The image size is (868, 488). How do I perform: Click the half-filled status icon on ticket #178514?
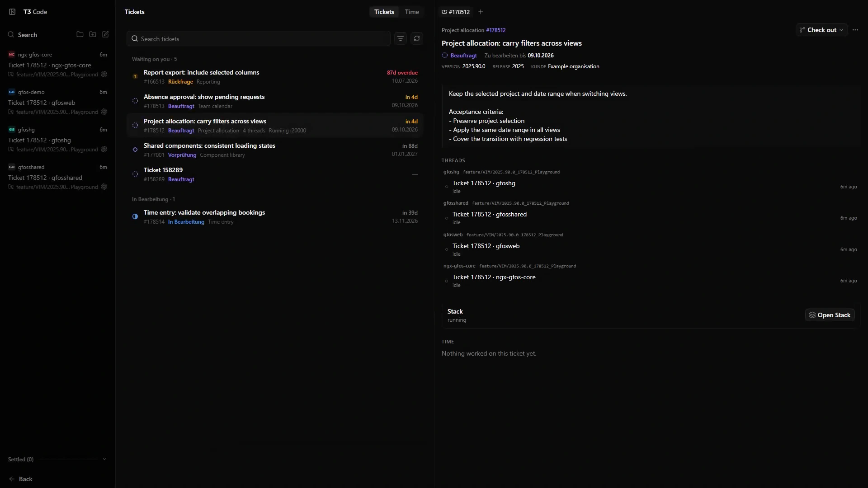pyautogui.click(x=135, y=216)
